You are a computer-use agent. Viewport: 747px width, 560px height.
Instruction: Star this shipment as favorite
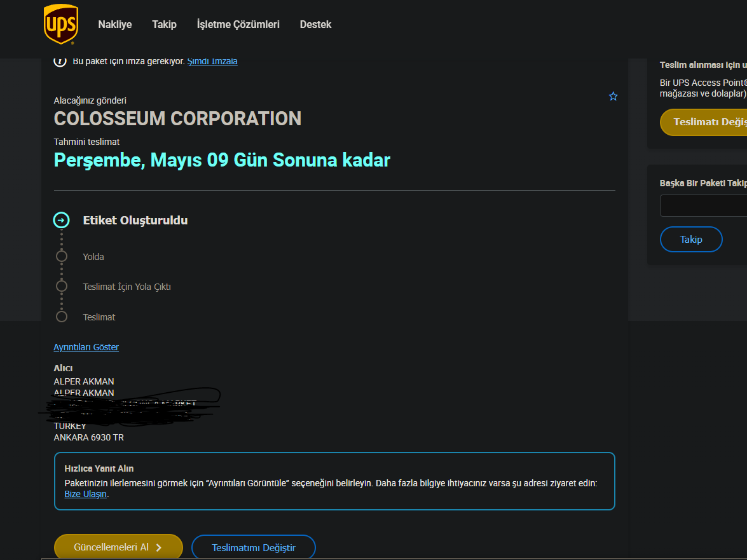click(613, 96)
